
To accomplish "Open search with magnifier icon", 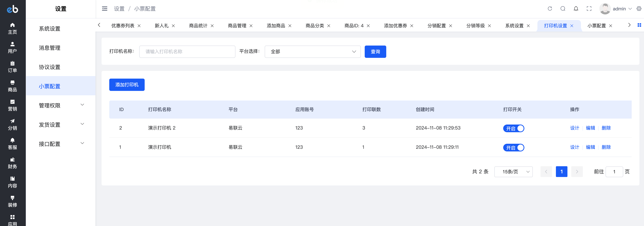I will coord(563,9).
